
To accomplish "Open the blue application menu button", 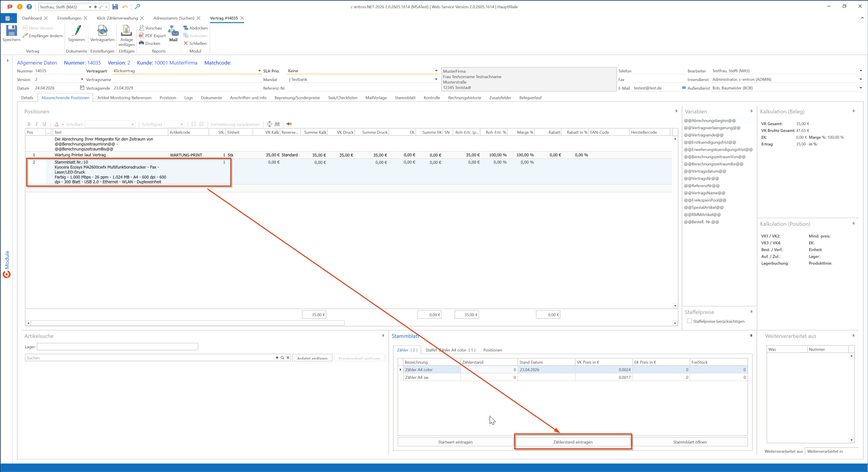I will pyautogui.click(x=8, y=18).
